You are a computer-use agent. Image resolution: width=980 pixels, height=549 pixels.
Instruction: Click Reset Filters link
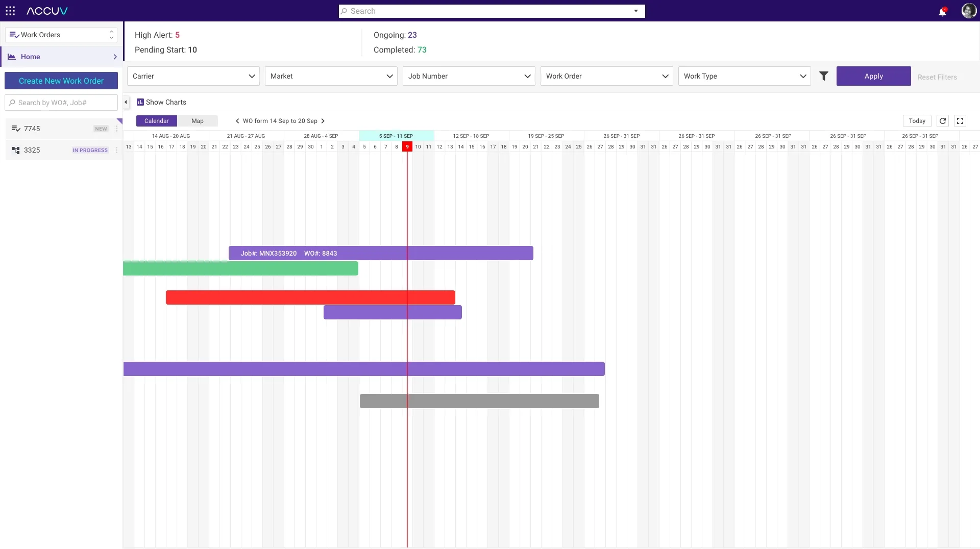tap(937, 77)
